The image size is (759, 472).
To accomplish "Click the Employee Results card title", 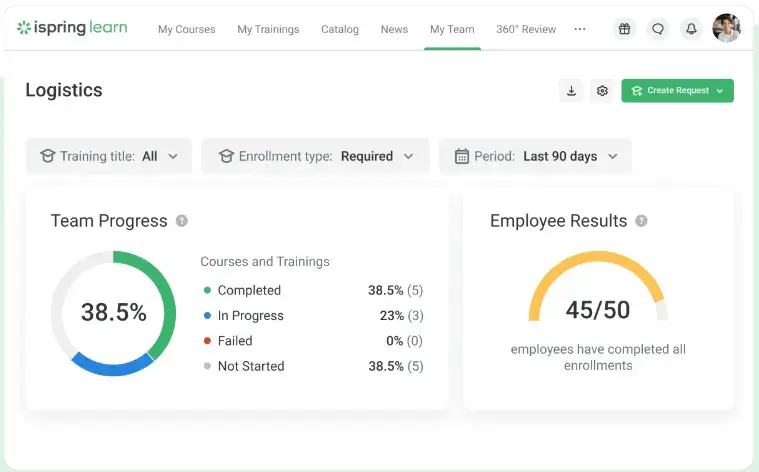I will 559,221.
